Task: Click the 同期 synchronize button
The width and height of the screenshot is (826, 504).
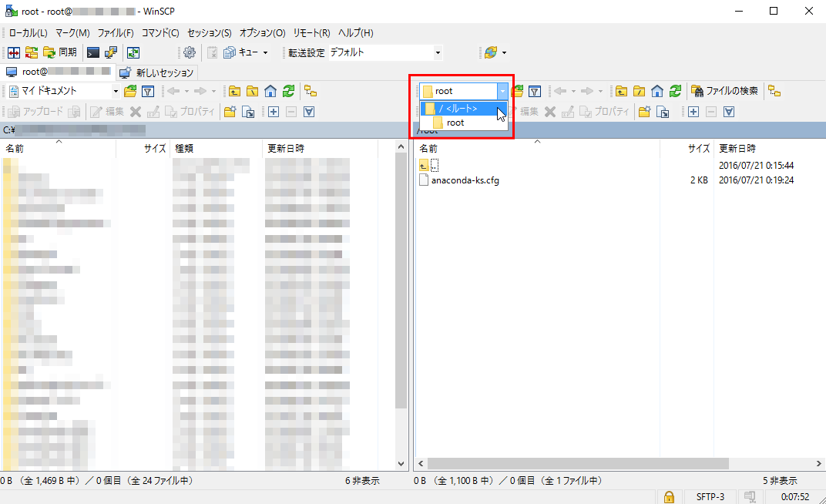Action: point(61,52)
